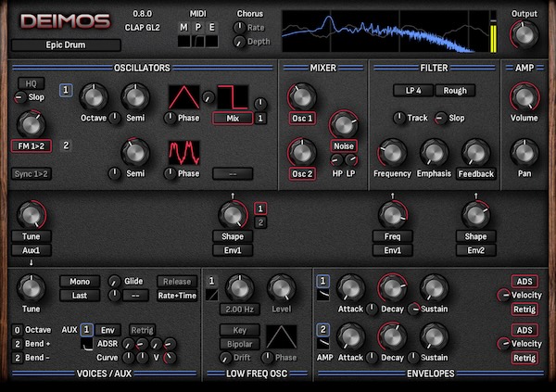Toggle MIDI E mode
The height and width of the screenshot is (392, 556).
point(211,27)
